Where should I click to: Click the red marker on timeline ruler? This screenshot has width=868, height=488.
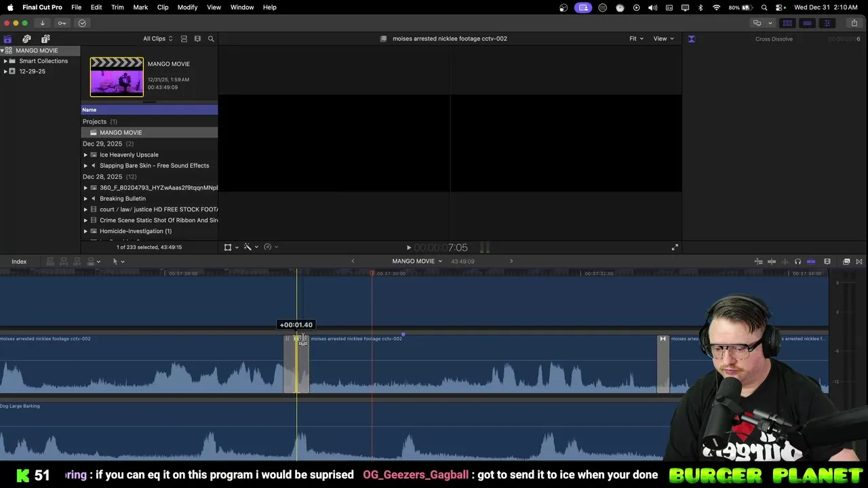[372, 273]
